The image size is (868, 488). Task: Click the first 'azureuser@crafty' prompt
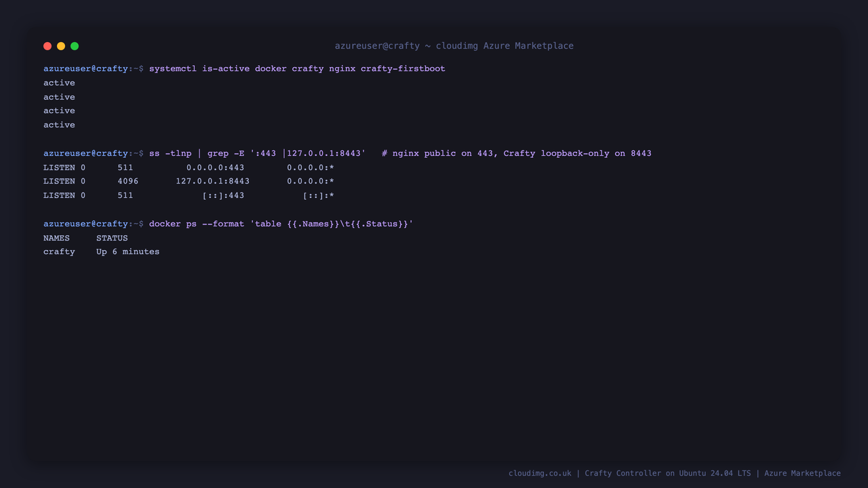85,68
